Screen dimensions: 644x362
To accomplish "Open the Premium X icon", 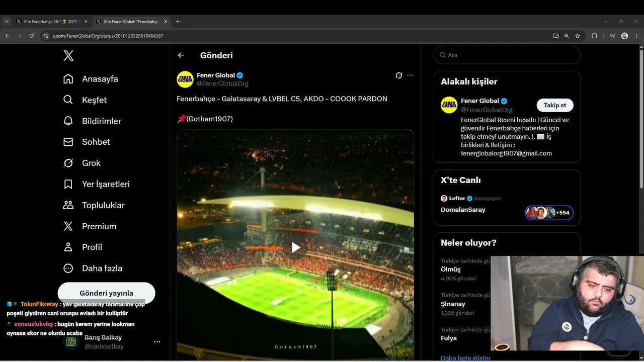I will click(68, 226).
